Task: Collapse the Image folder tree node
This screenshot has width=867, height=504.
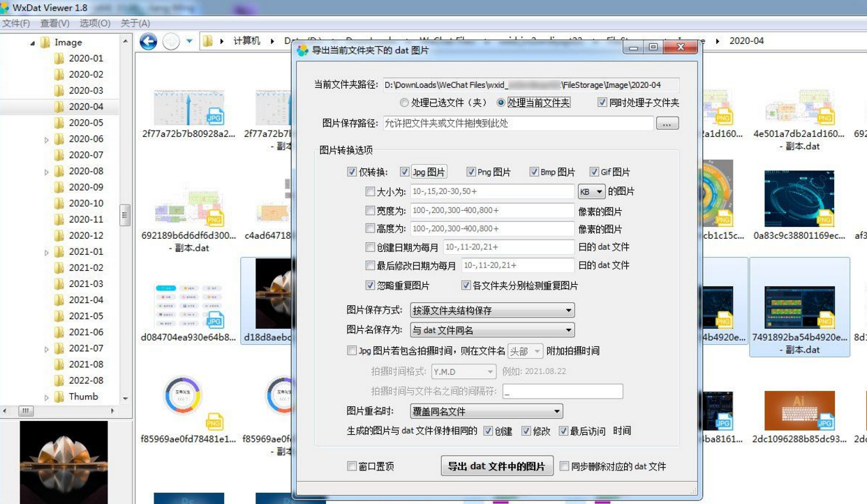Action: [33, 43]
